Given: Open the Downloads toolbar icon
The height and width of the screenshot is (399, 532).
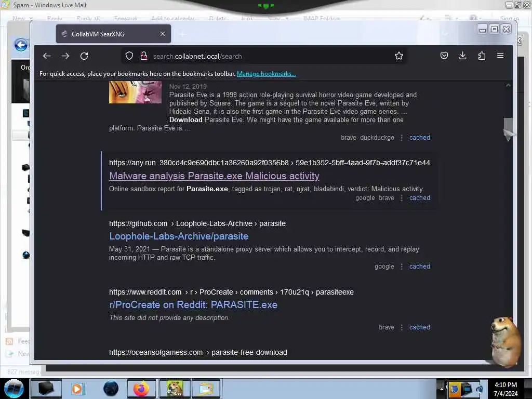Looking at the screenshot, I should point(462,56).
